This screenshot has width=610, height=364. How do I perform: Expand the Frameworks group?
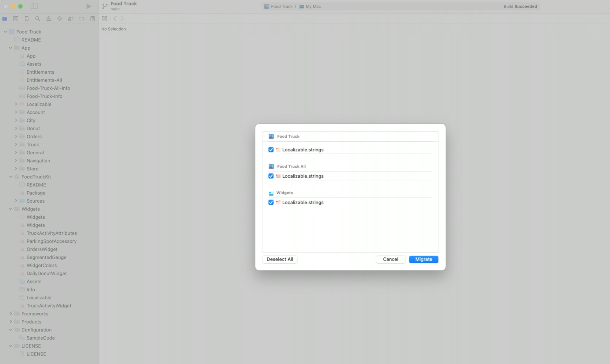pyautogui.click(x=11, y=314)
